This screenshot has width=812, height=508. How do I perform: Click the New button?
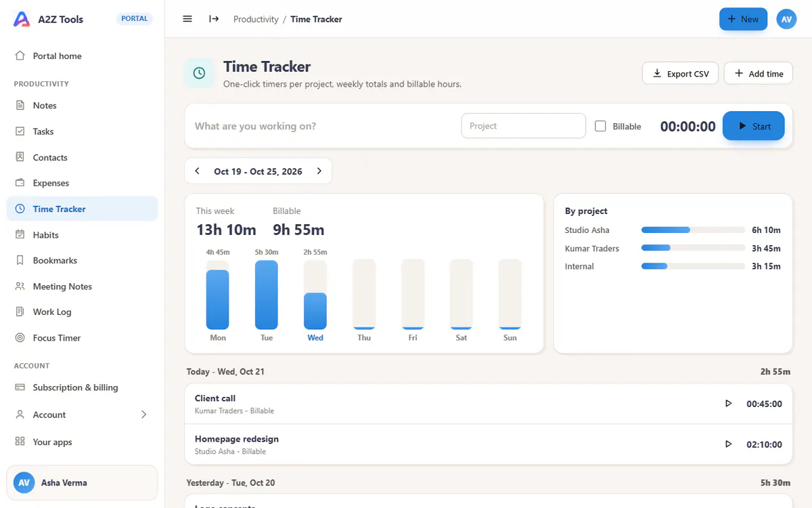pos(743,19)
